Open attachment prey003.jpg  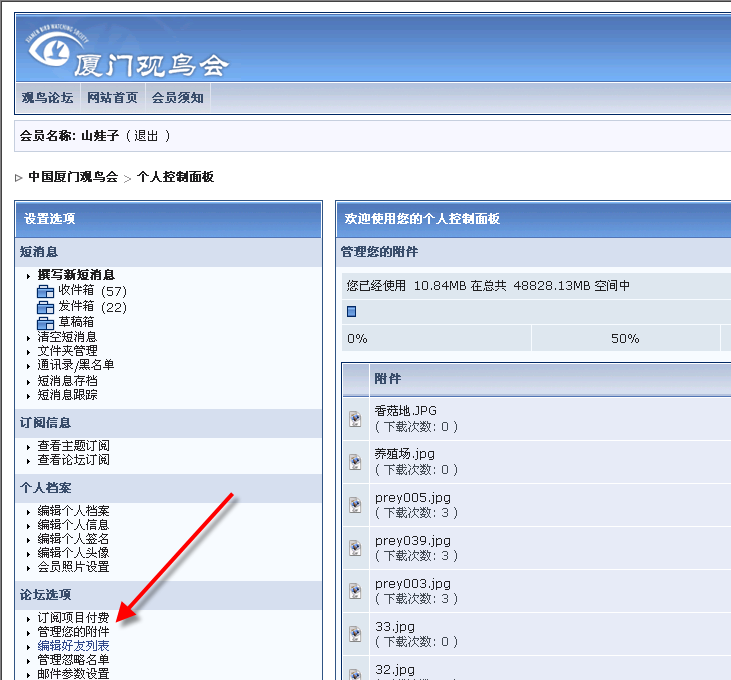tap(413, 584)
